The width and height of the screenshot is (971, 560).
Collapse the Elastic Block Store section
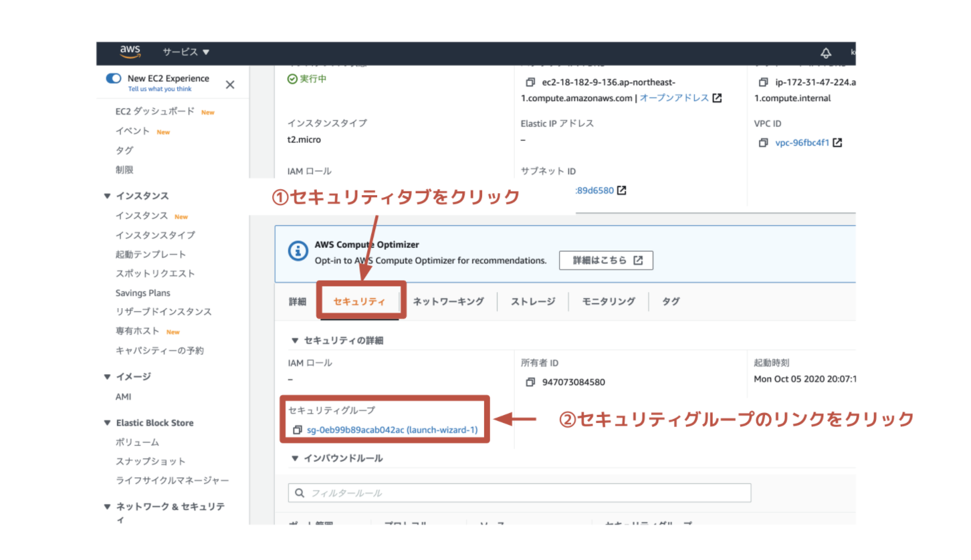[107, 423]
